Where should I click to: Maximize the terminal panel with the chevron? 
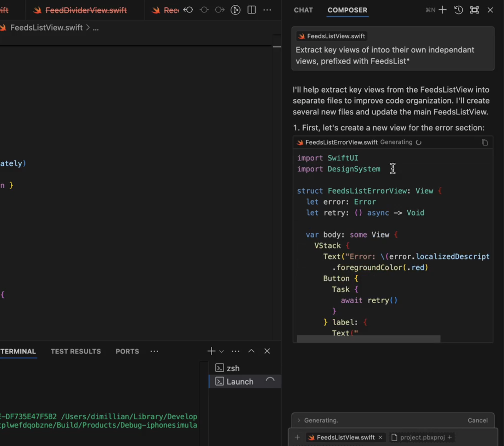pyautogui.click(x=251, y=351)
